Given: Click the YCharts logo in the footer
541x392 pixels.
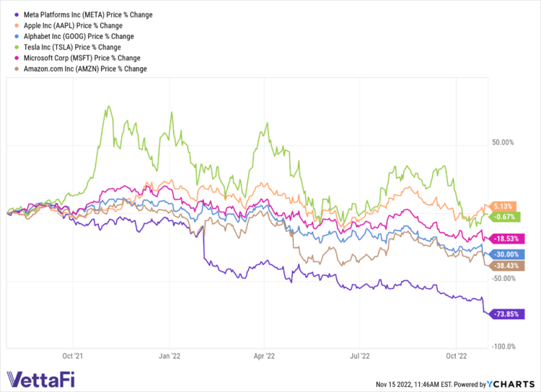Looking at the screenshot, I should (511, 383).
